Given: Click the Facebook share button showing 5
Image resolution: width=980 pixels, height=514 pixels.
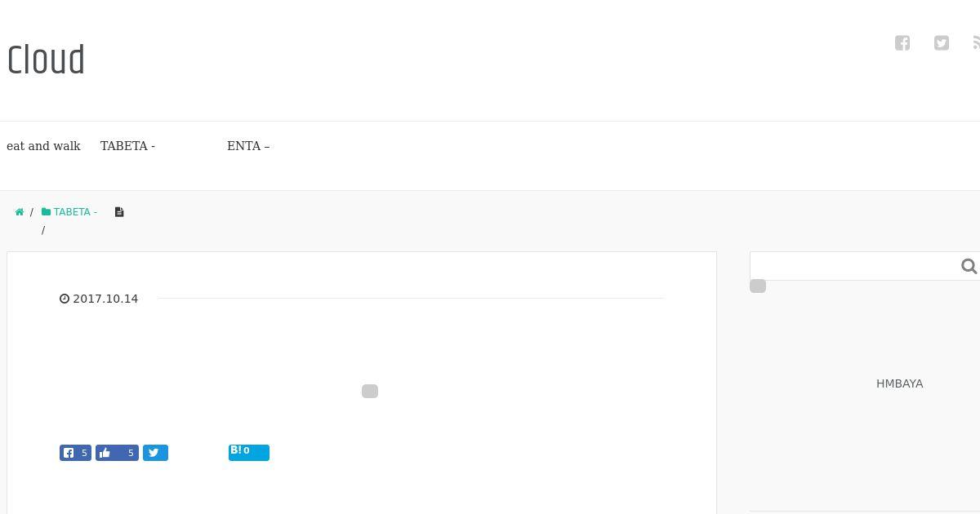Looking at the screenshot, I should tap(75, 453).
